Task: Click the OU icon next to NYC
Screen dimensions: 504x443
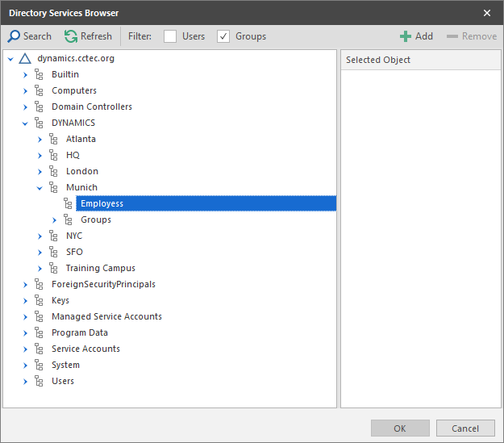Action: pyautogui.click(x=53, y=236)
